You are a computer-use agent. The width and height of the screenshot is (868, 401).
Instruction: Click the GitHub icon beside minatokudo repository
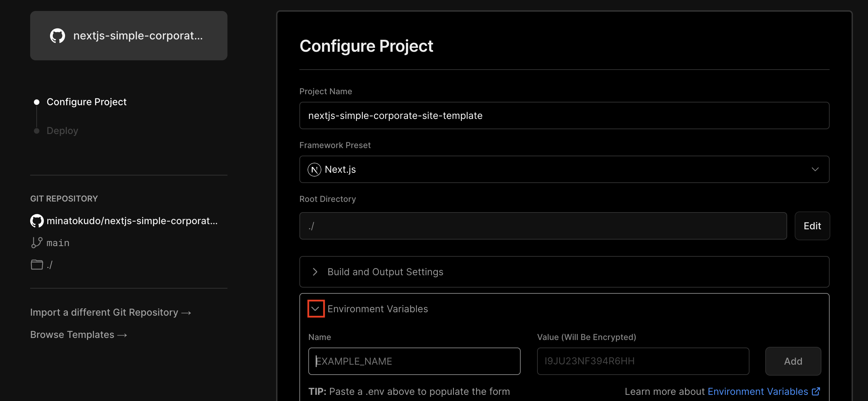pos(37,221)
